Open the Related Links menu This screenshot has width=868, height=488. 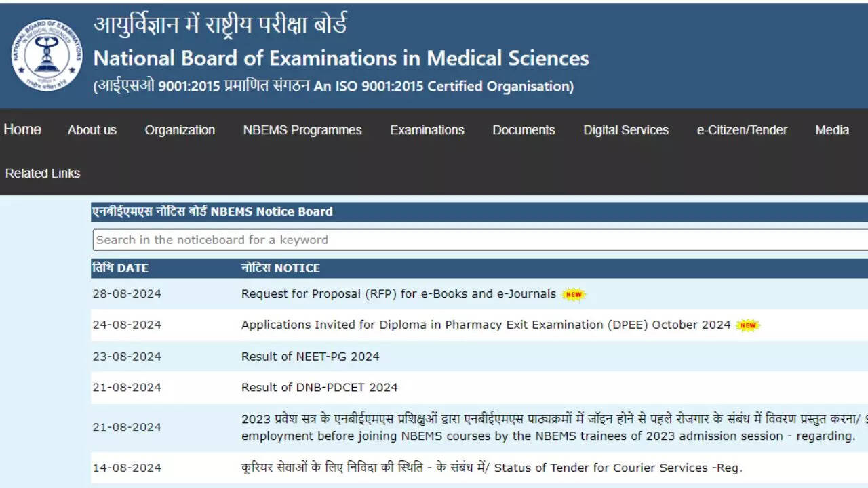(x=42, y=173)
